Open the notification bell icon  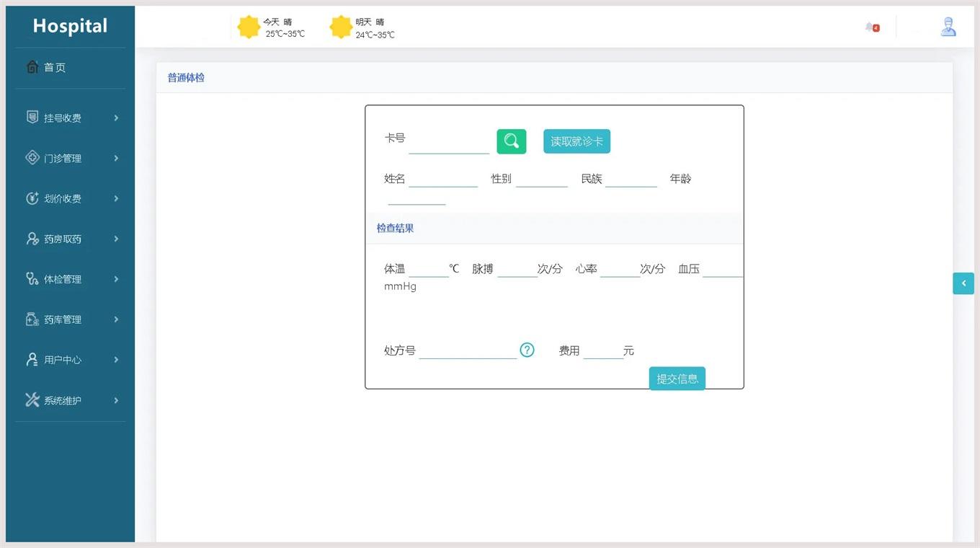tap(871, 27)
